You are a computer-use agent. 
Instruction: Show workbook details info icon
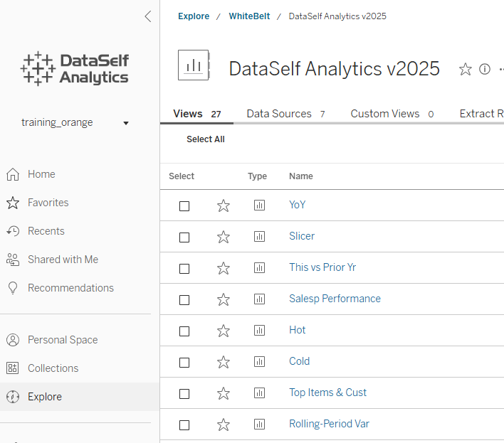[x=485, y=69]
